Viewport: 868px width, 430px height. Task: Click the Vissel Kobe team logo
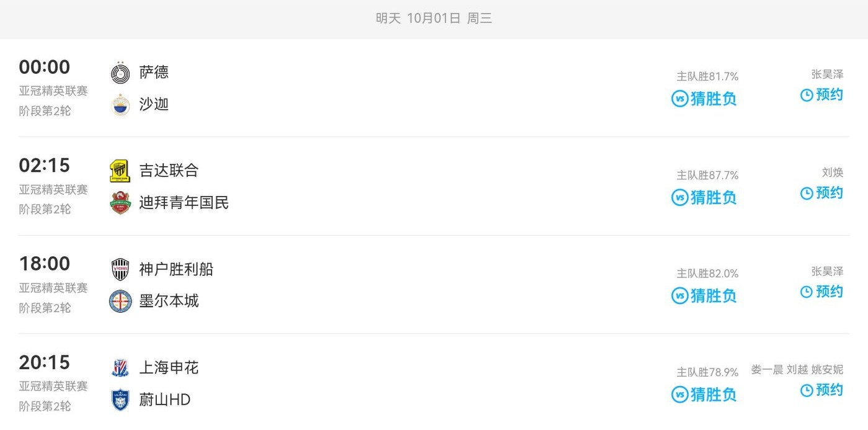120,270
